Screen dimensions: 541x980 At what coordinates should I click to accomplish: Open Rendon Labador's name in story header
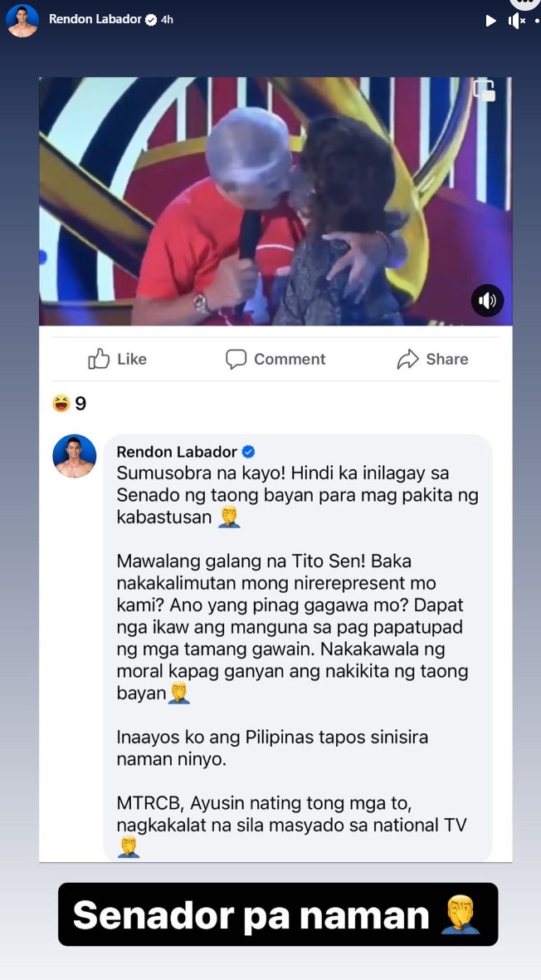95,19
